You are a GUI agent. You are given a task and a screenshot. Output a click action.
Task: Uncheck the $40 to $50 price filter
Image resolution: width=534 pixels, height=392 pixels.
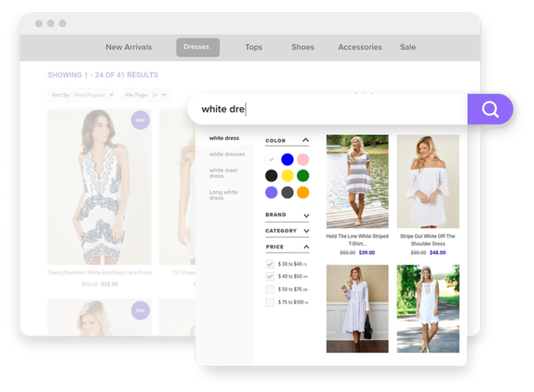click(270, 276)
